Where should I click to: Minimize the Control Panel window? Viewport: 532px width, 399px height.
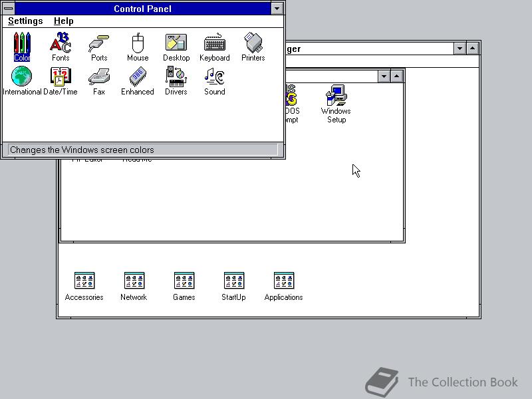(277, 9)
